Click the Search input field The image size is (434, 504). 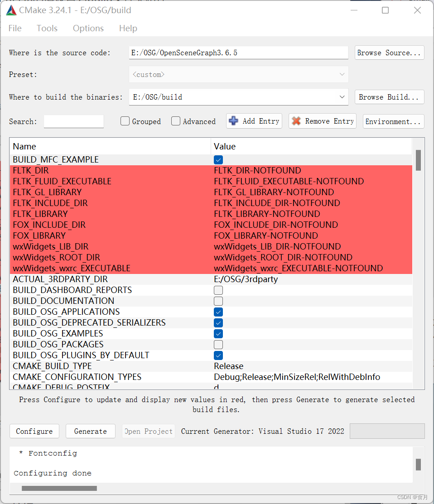(74, 121)
